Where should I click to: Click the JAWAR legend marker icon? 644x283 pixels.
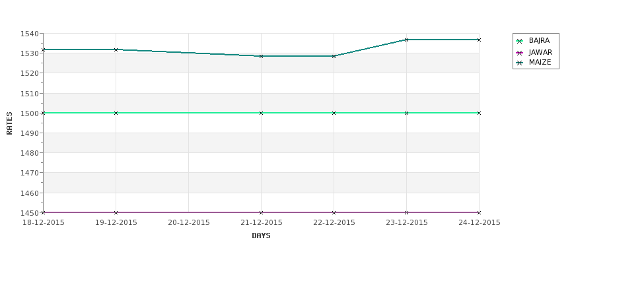point(520,53)
